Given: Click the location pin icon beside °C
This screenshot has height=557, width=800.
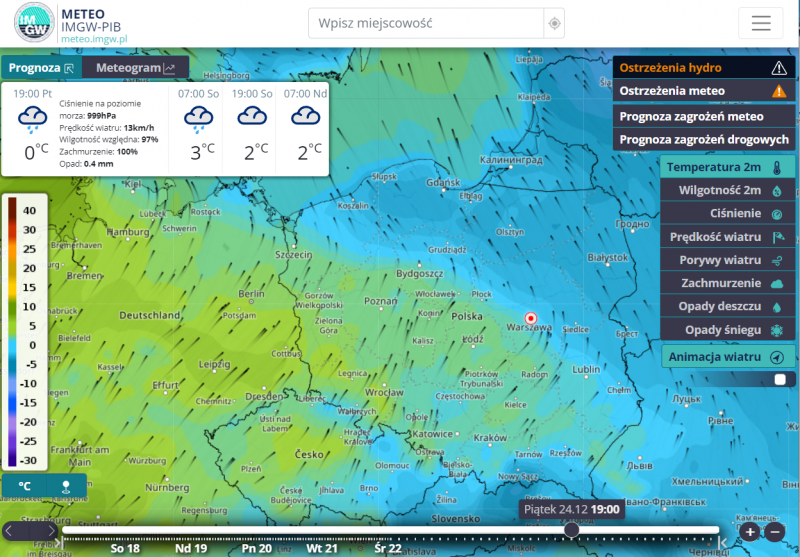Looking at the screenshot, I should 66,486.
